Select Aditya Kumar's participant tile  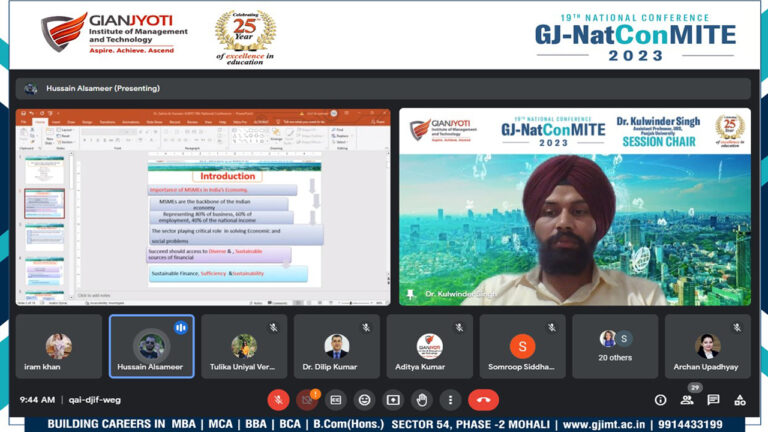[x=430, y=346]
